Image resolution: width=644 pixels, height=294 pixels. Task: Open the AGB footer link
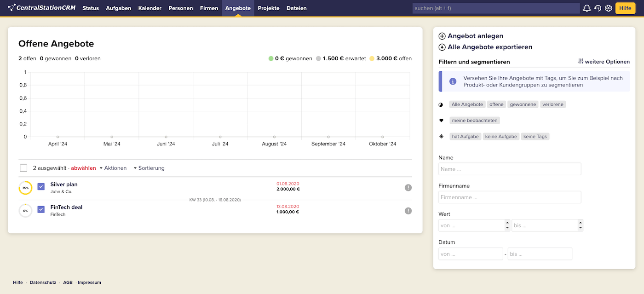tap(68, 282)
